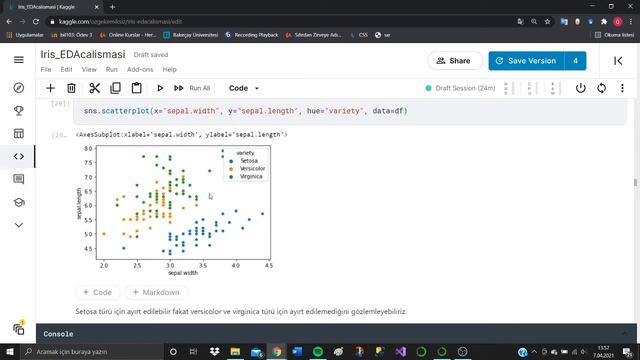Open Competitions trophy icon in sidebar
640x360 pixels.
19,111
